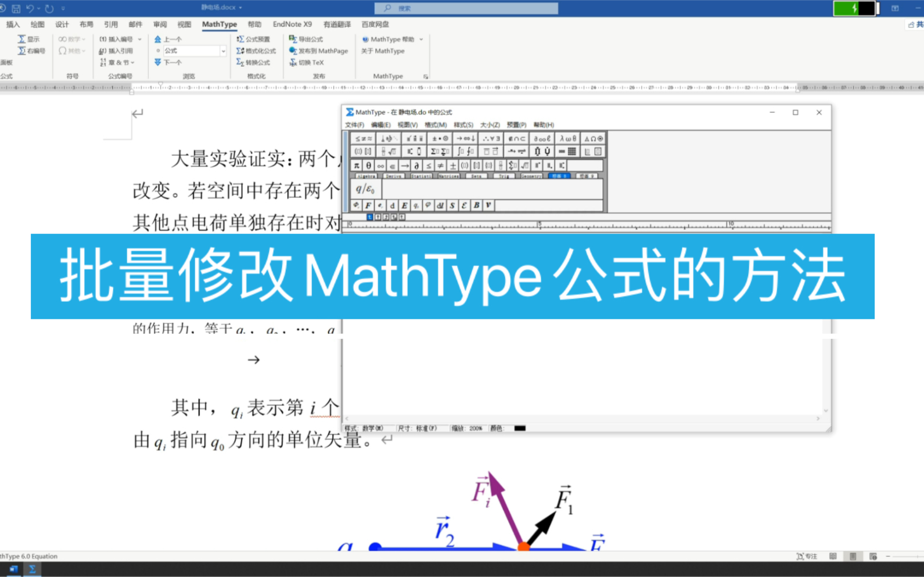Click 切换 TeX toggle button
This screenshot has height=577, width=924.
(306, 62)
